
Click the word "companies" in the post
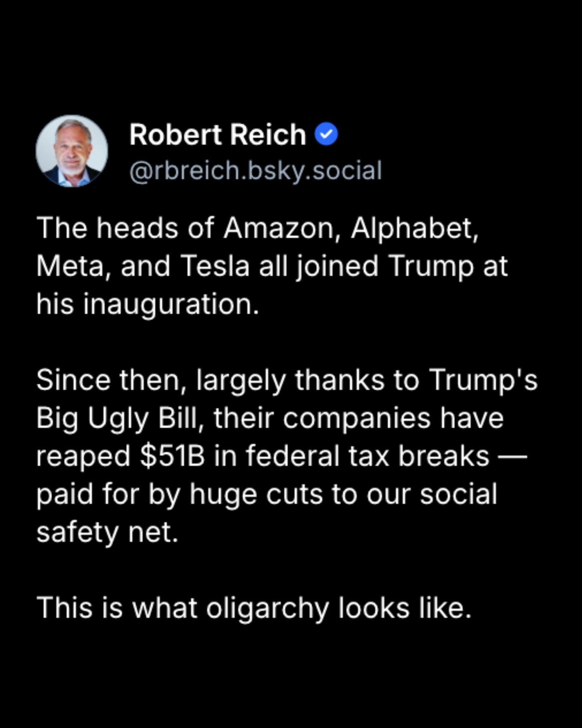coord(356,419)
